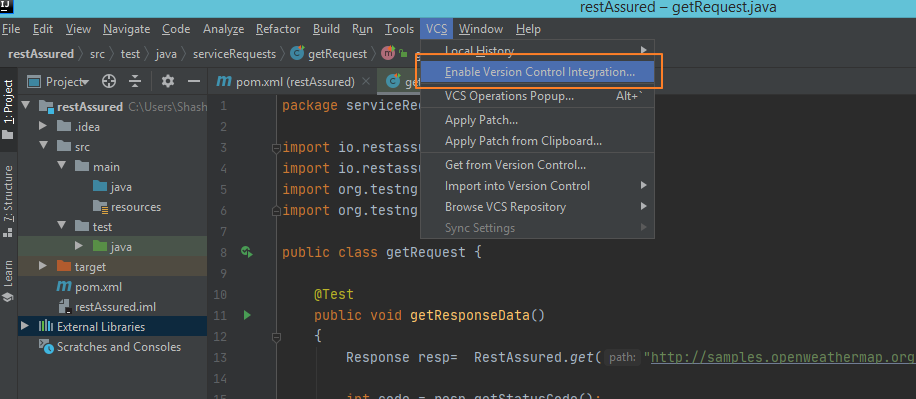This screenshot has height=399, width=916.
Task: Click the collapse all icon in Project panel
Action: (x=136, y=81)
